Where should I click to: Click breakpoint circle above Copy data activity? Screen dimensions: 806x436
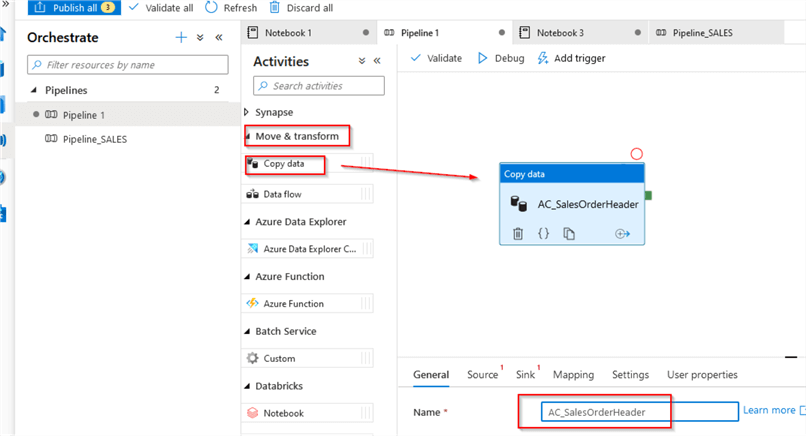click(x=636, y=154)
